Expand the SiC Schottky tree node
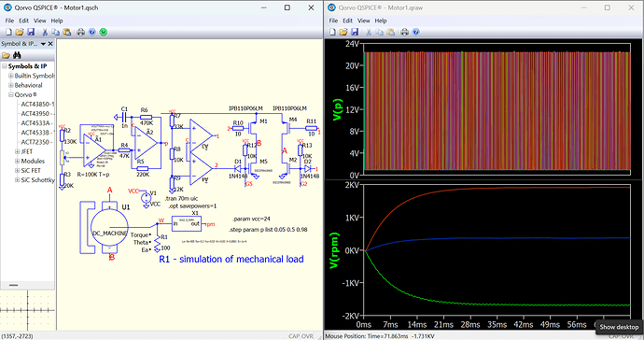The image size is (644, 340). pos(17,180)
